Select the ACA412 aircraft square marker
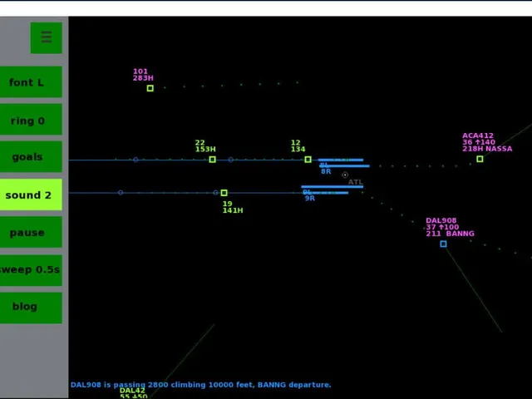This screenshot has height=399, width=532. (480, 159)
